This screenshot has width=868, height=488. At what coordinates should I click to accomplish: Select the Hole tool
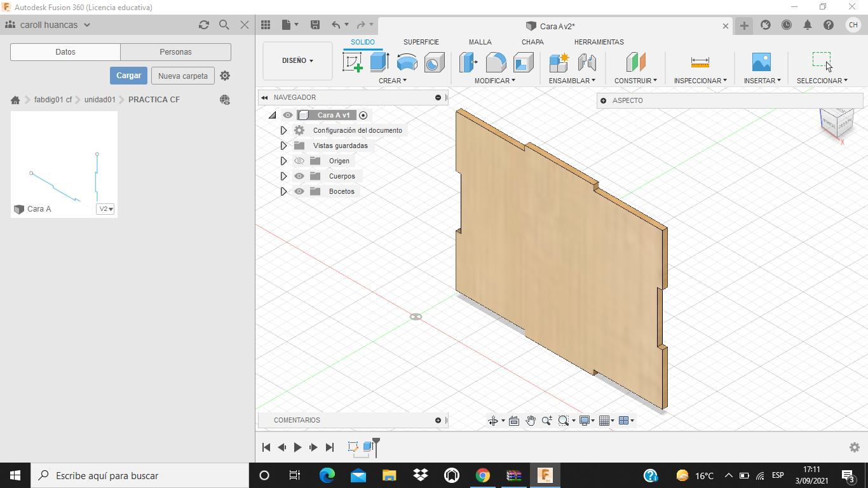point(434,62)
